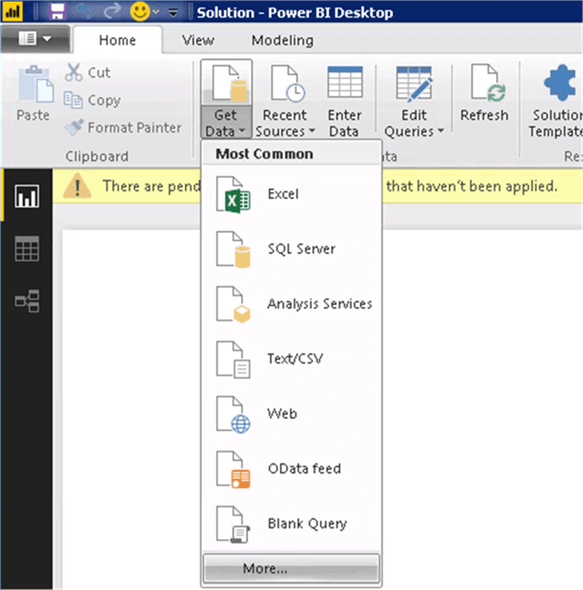This screenshot has height=590, width=583.
Task: Click the smiley feedback icon
Action: [140, 11]
